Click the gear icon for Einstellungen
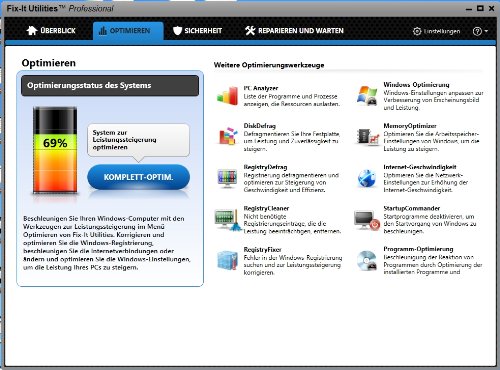500x370 pixels. tap(417, 31)
